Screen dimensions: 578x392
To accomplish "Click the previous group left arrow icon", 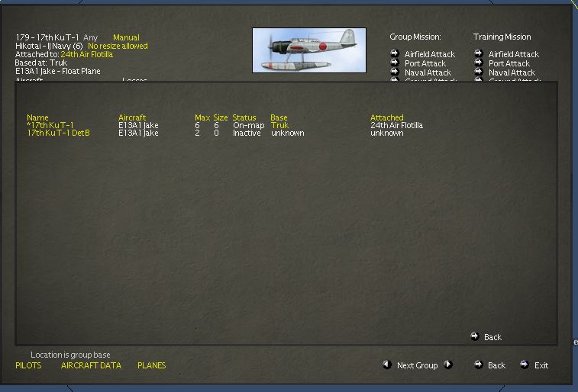I will click(386, 365).
